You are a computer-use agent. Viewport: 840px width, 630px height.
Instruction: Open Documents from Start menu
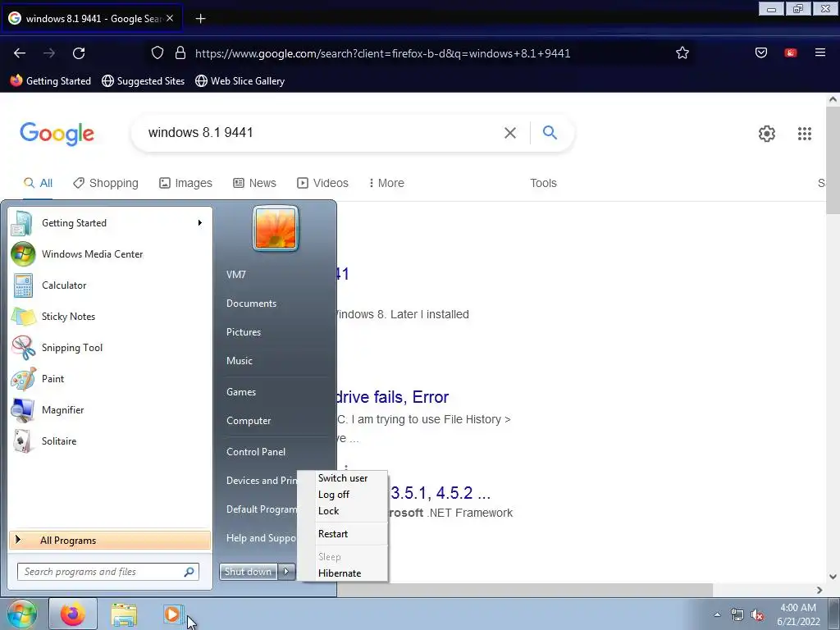[251, 304]
